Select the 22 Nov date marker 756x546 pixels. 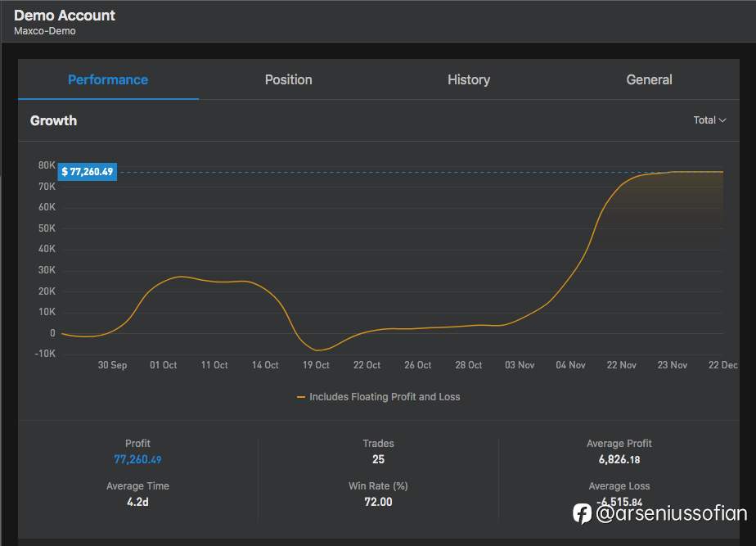(621, 365)
